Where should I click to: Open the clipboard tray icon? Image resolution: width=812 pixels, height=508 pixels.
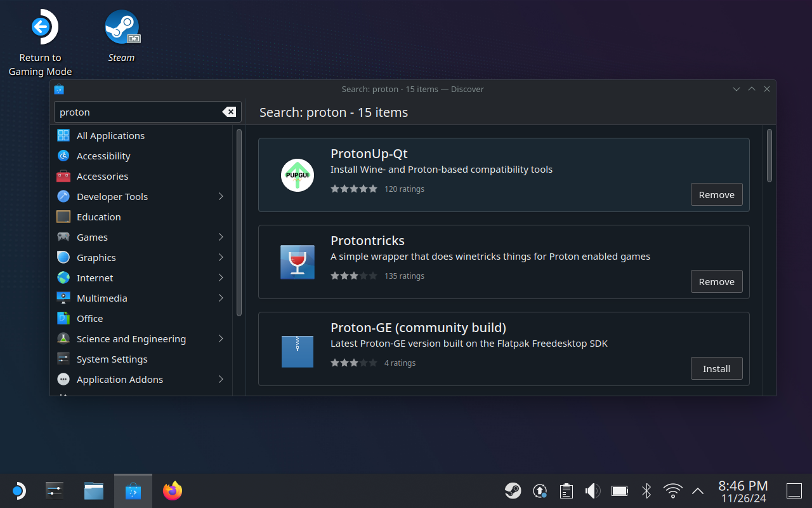(566, 490)
